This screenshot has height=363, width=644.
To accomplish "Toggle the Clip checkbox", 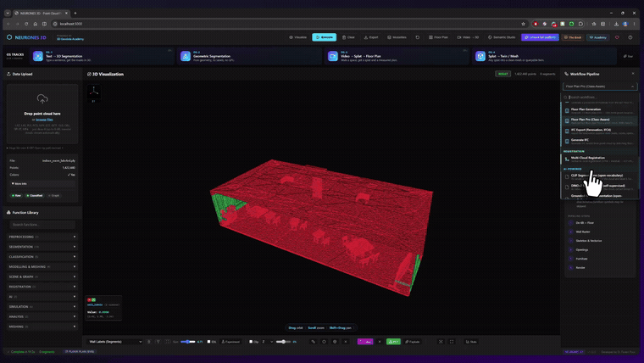I will tap(251, 342).
